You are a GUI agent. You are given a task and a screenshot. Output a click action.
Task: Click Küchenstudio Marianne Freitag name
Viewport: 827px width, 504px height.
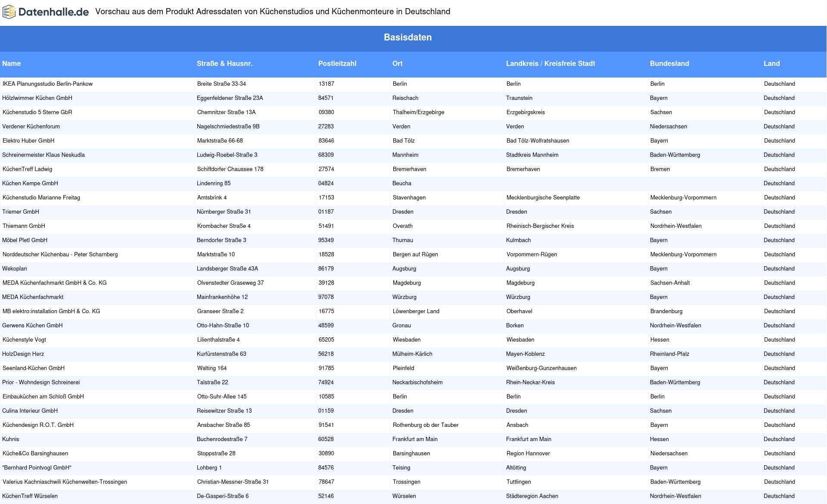pos(41,198)
